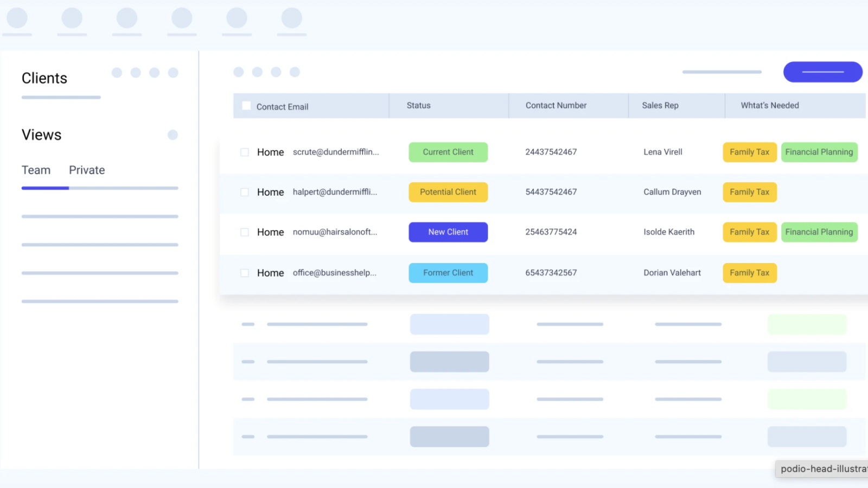Click the Financial Planning tag in Isolde Kaerith row

819,232
